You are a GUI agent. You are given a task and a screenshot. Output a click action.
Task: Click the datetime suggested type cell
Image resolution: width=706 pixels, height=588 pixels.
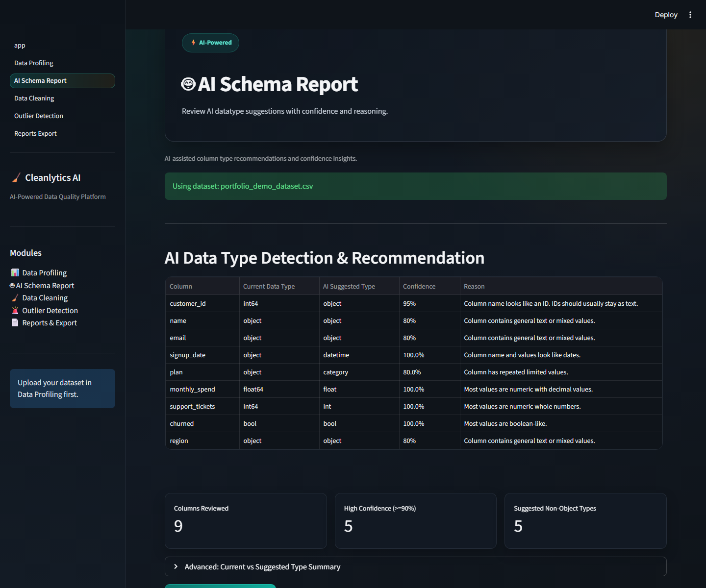[x=359, y=355]
